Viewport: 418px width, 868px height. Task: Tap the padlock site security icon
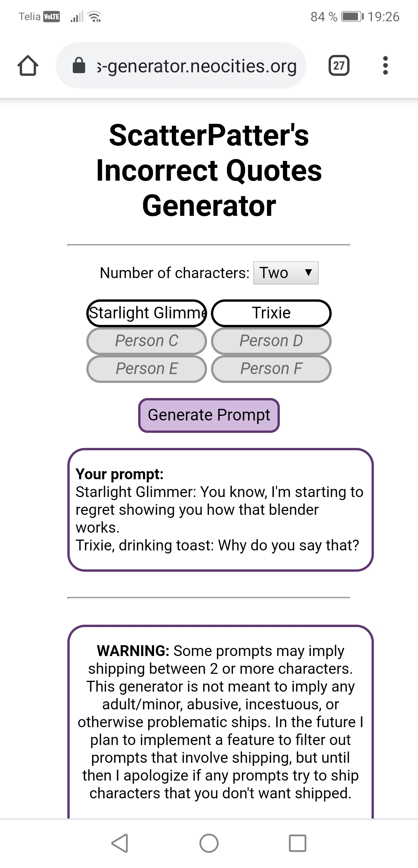pyautogui.click(x=79, y=65)
